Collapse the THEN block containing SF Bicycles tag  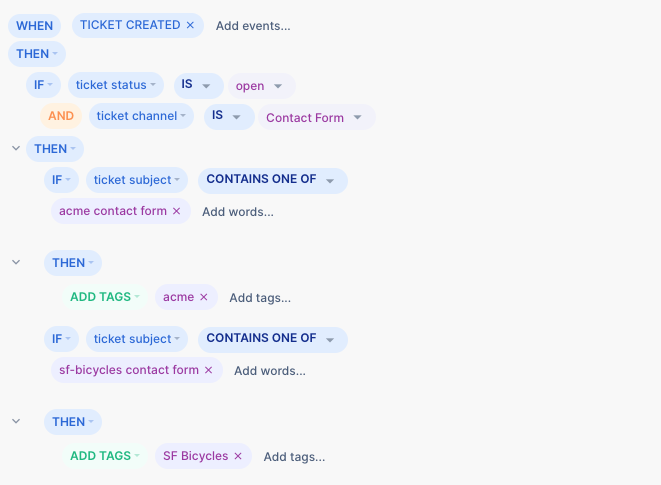click(x=16, y=421)
